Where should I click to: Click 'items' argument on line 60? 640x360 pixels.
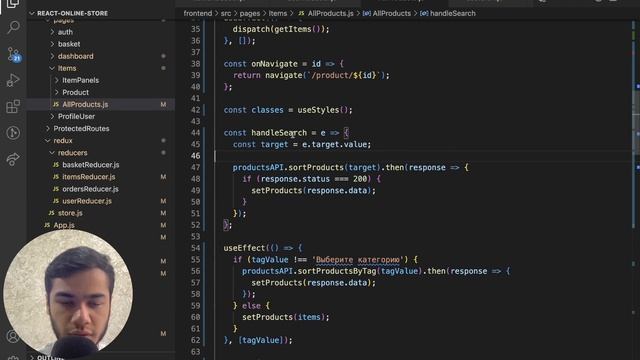309,317
